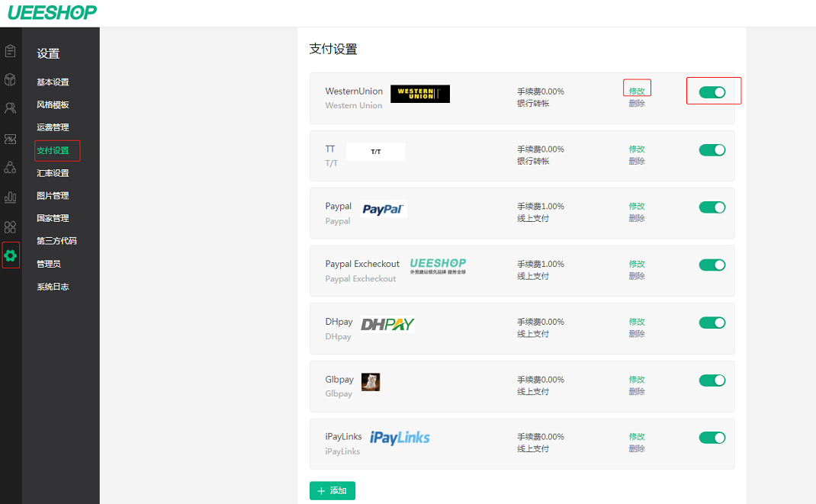This screenshot has width=816, height=504.
Task: Open 汇率设置 in settings menu
Action: [53, 173]
